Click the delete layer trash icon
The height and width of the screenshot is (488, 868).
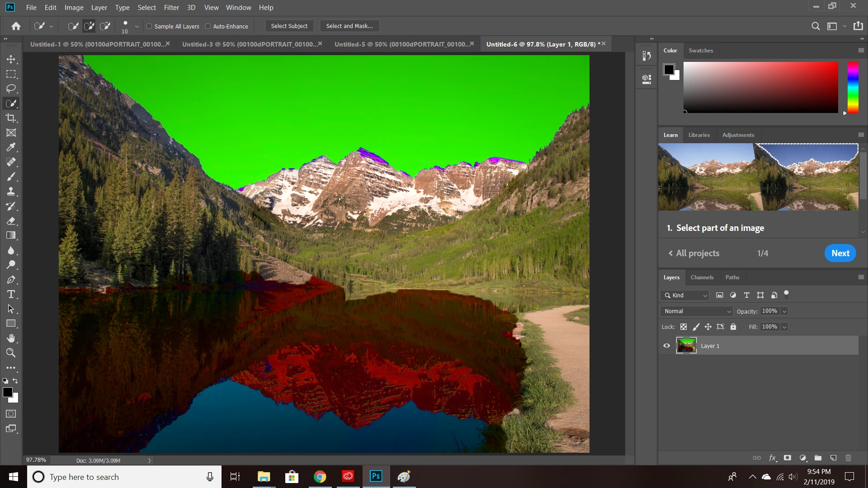click(x=848, y=458)
